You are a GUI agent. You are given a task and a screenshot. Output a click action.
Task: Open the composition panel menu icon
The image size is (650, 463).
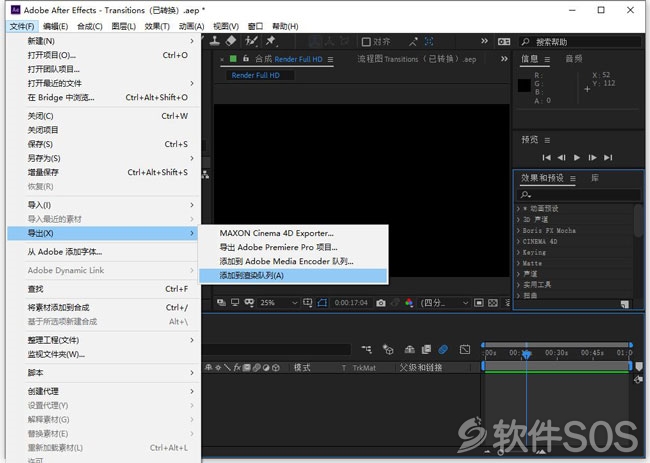click(330, 59)
